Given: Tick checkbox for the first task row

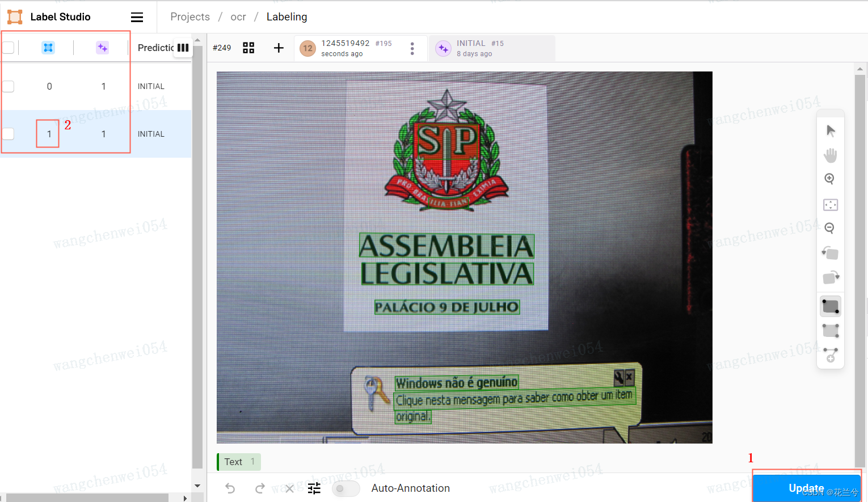Looking at the screenshot, I should 8,86.
